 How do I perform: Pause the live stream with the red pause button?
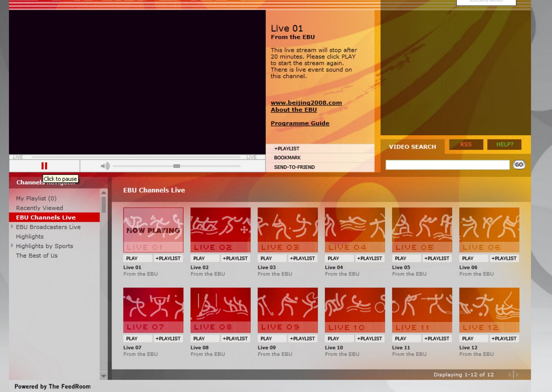point(44,166)
